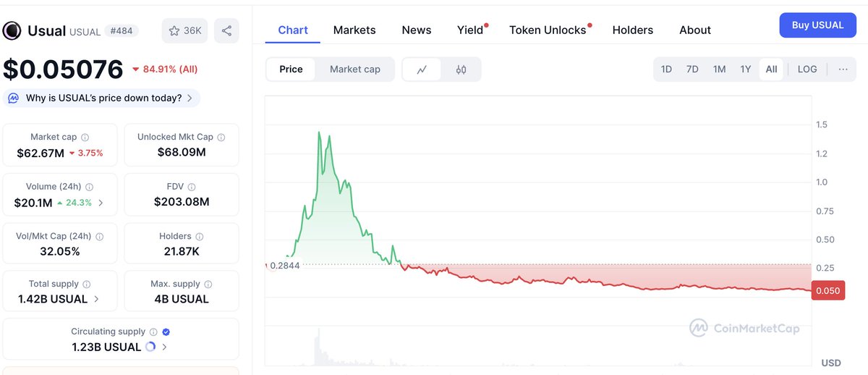Toggle chart to Market cap view

354,69
